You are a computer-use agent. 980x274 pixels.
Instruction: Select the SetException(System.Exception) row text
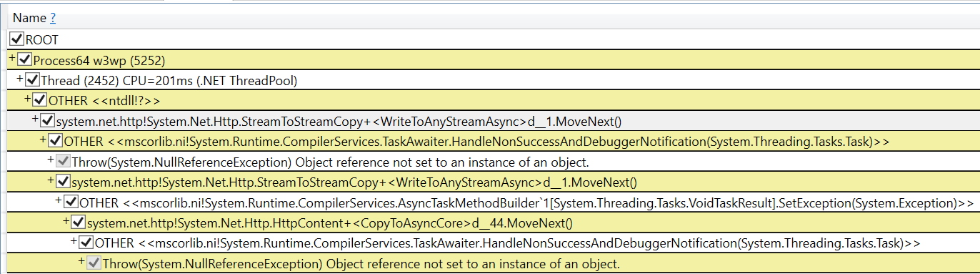(527, 203)
